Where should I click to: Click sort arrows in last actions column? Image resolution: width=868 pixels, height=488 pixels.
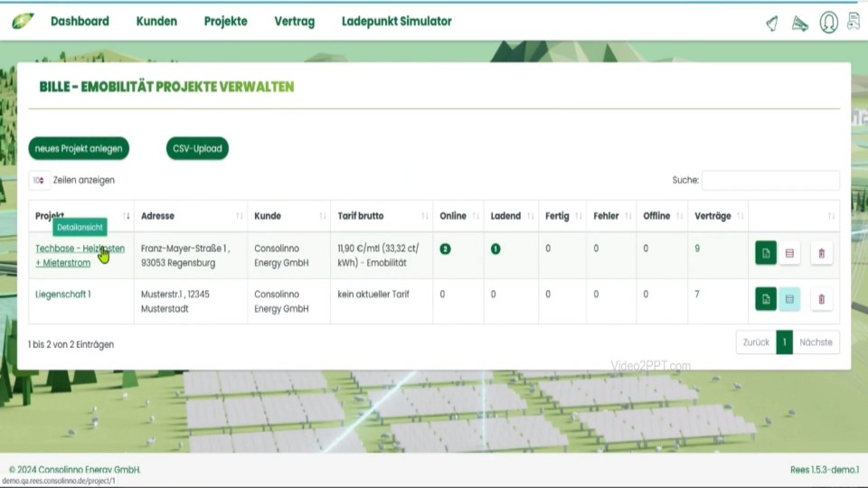click(831, 216)
